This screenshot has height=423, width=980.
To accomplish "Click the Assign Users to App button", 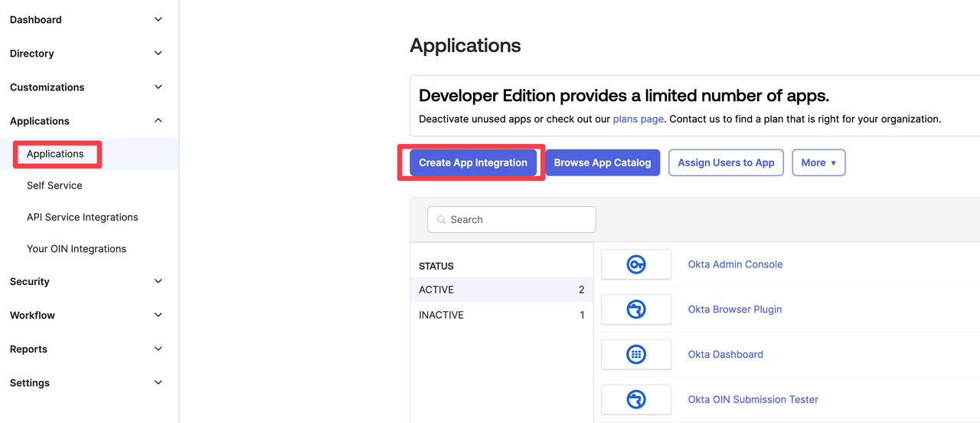I will point(726,162).
